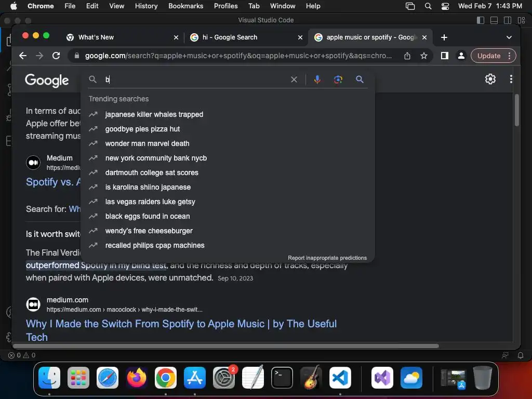Choose suggestion goodbye pies pizza hut
The width and height of the screenshot is (532, 399).
tap(228, 129)
